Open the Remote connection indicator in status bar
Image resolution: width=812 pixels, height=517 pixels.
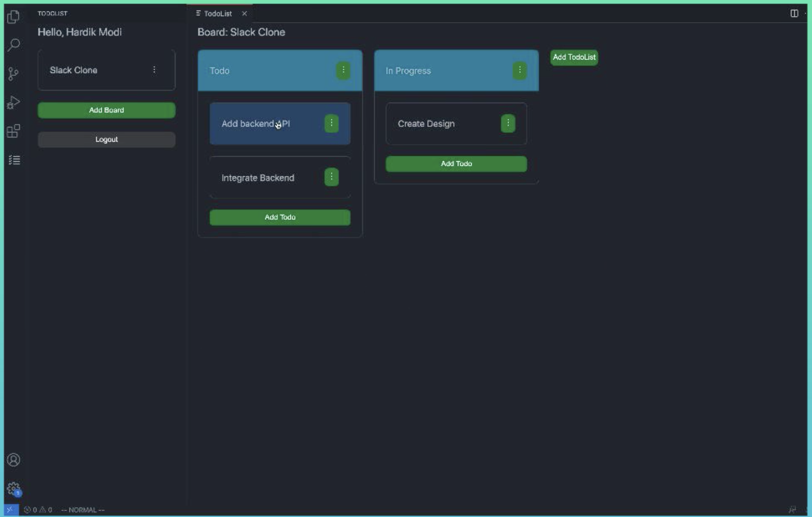[x=11, y=509]
